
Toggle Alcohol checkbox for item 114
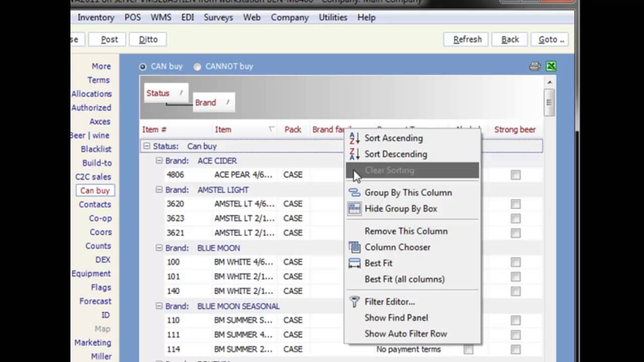468,349
